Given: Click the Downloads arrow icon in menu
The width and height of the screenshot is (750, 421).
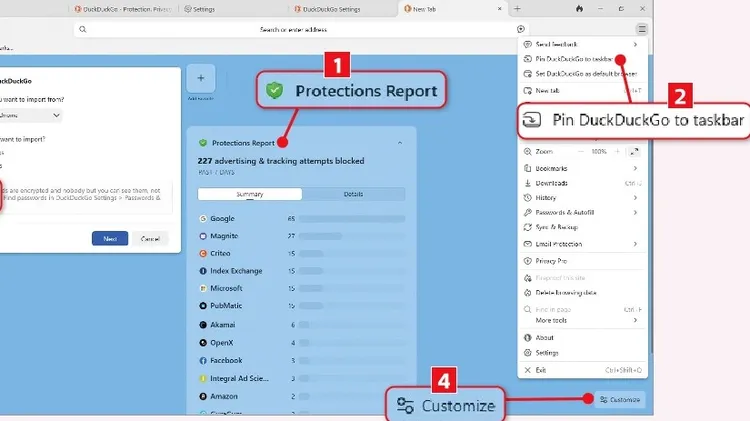Looking at the screenshot, I should pyautogui.click(x=528, y=183).
